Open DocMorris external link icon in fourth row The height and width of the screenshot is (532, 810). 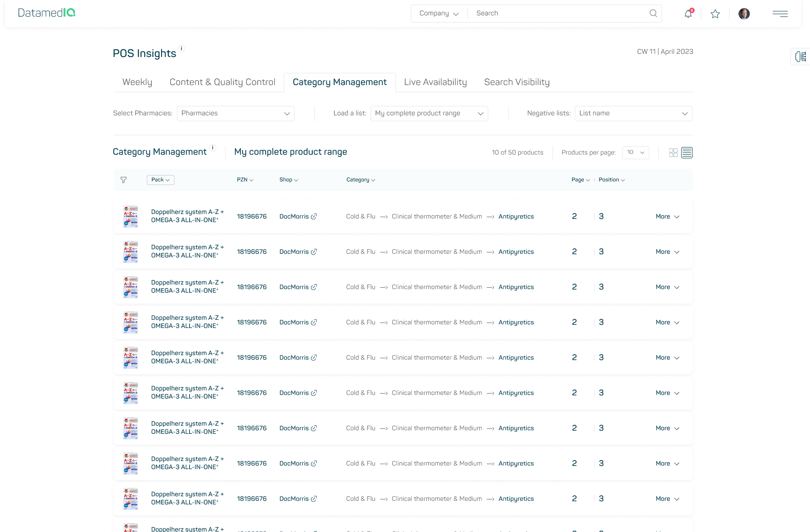pos(314,323)
